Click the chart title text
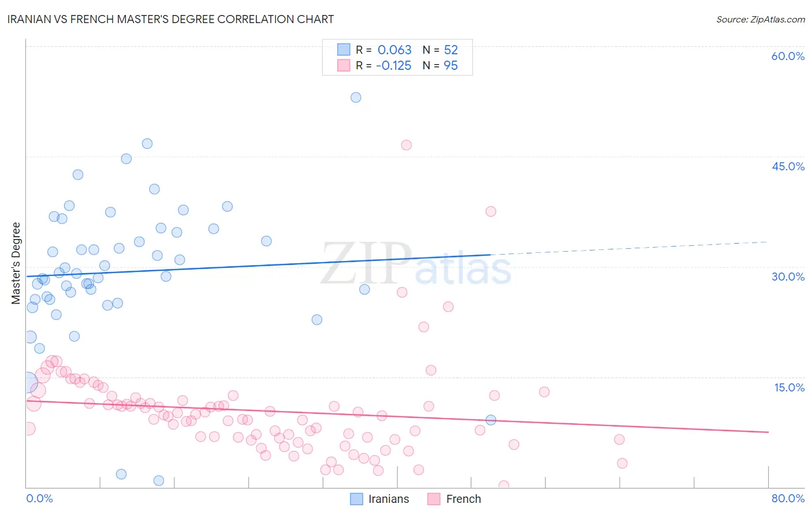Screen dimensions: 812x515 click(170, 19)
